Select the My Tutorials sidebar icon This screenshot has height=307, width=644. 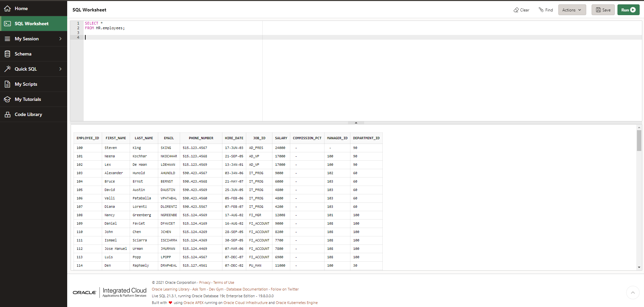click(x=7, y=99)
